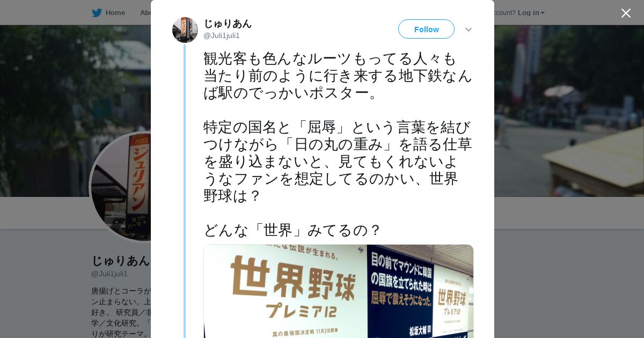The width and height of the screenshot is (644, 338).
Task: Click the じゅりあん display name in tweet
Action: [x=228, y=24]
